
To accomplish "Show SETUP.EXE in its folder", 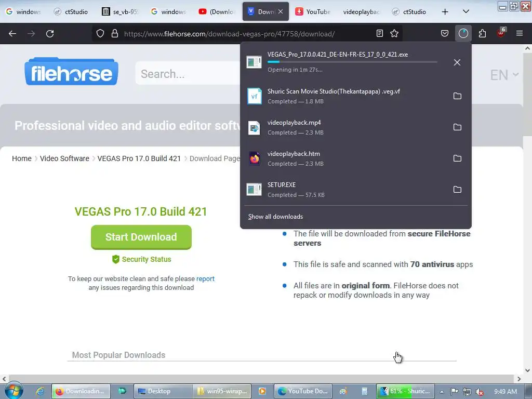I will tap(457, 189).
